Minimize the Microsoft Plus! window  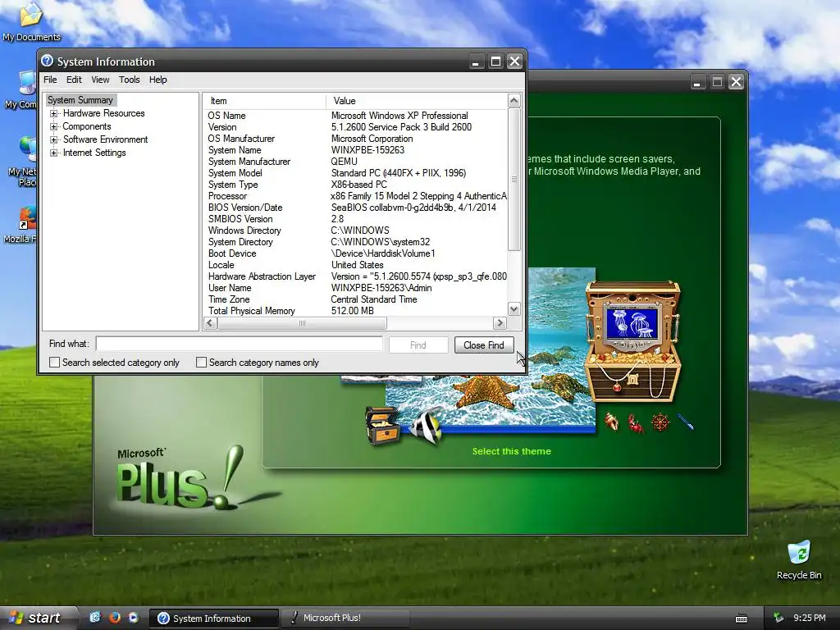point(697,83)
